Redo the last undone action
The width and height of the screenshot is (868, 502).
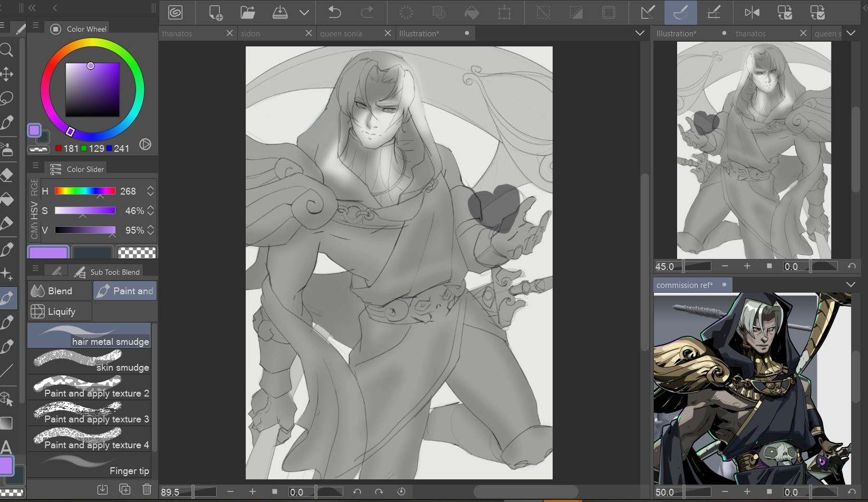pyautogui.click(x=367, y=12)
